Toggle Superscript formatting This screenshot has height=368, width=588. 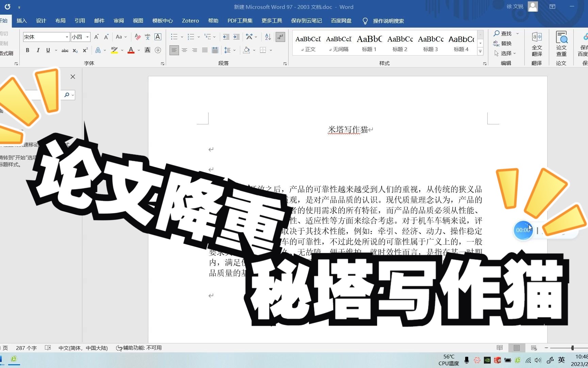[x=85, y=50]
